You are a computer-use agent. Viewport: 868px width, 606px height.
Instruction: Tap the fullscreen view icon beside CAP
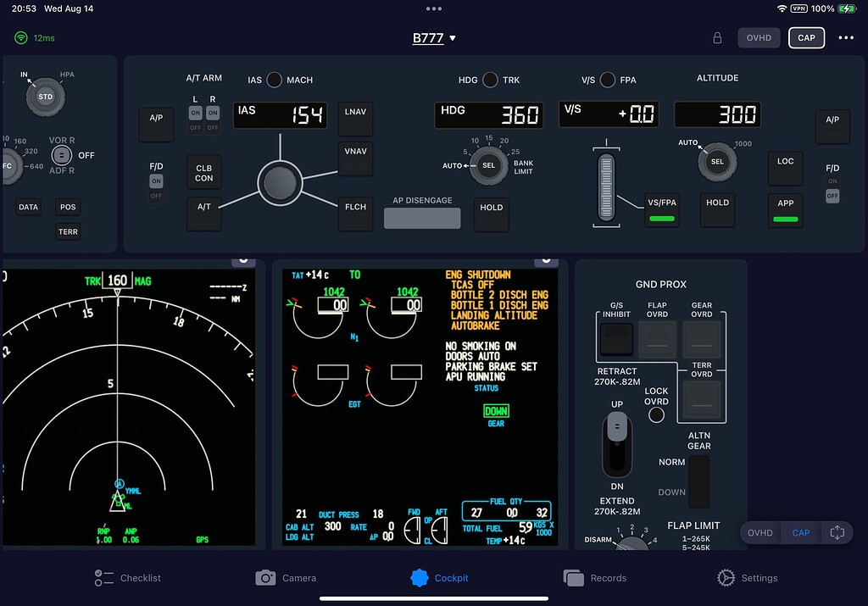[837, 532]
